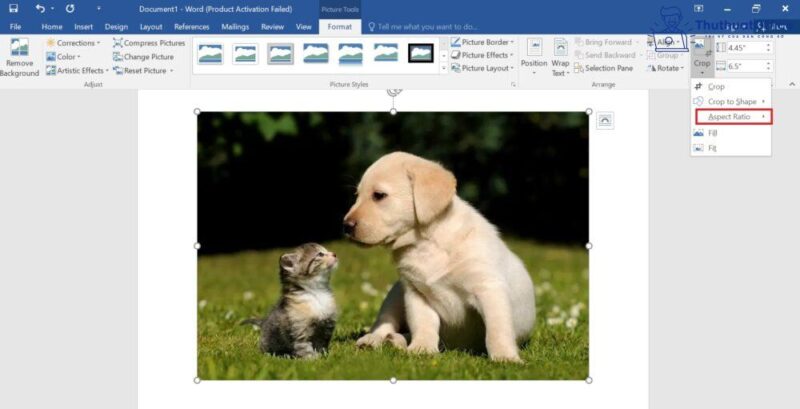Choose Crop from the dropdown menu
The image size is (800, 409).
731,87
